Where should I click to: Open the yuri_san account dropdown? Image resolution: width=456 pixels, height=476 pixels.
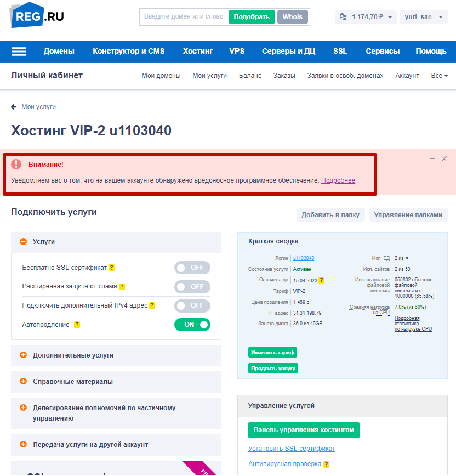point(423,16)
